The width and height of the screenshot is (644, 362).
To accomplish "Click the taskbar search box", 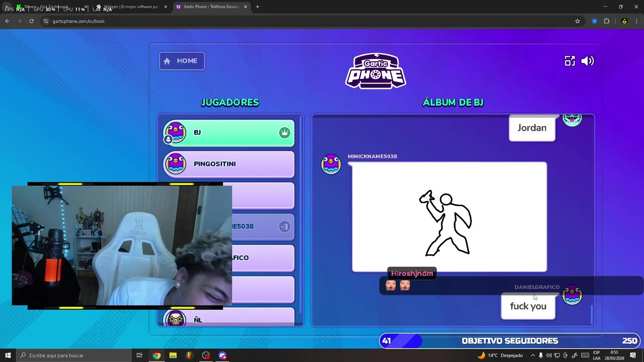I will [x=73, y=355].
